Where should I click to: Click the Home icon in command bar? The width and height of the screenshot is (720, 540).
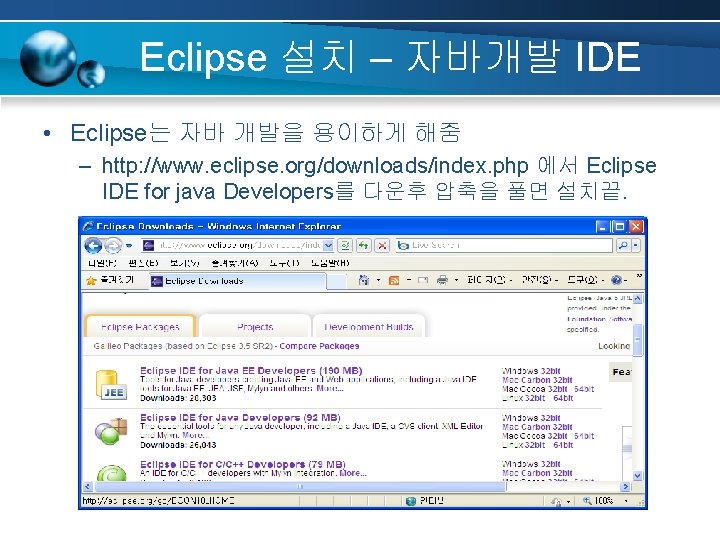pyautogui.click(x=364, y=280)
